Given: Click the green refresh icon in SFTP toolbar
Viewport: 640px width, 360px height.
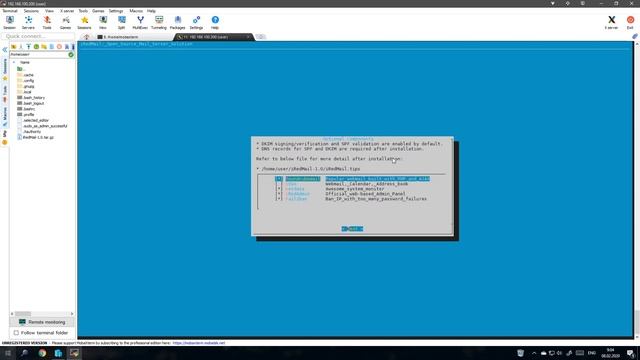Looking at the screenshot, I should click(x=36, y=47).
